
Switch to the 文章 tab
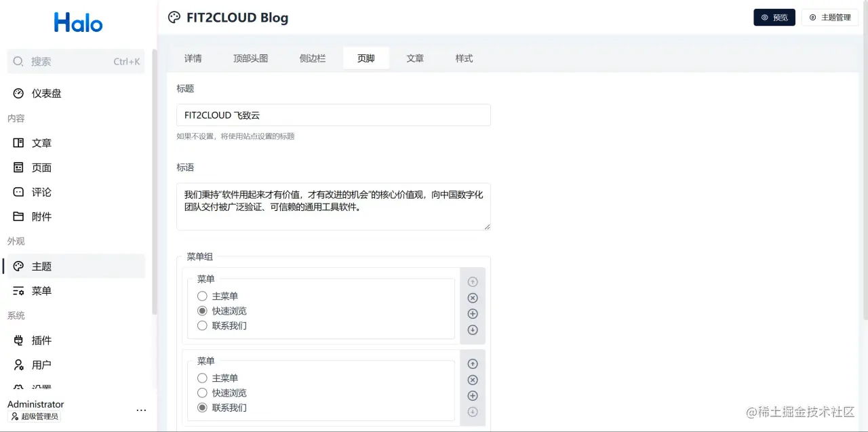pos(415,58)
